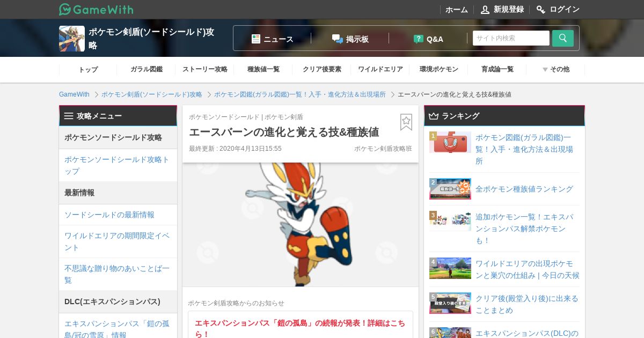Click the 最終更新 date text

[x=235, y=149]
